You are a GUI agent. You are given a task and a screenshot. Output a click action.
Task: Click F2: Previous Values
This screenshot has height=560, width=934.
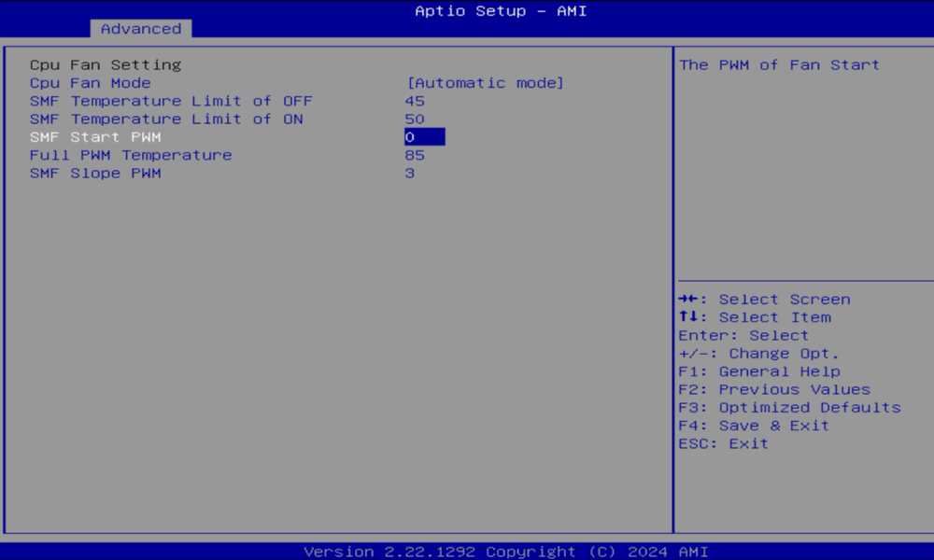pyautogui.click(x=774, y=389)
